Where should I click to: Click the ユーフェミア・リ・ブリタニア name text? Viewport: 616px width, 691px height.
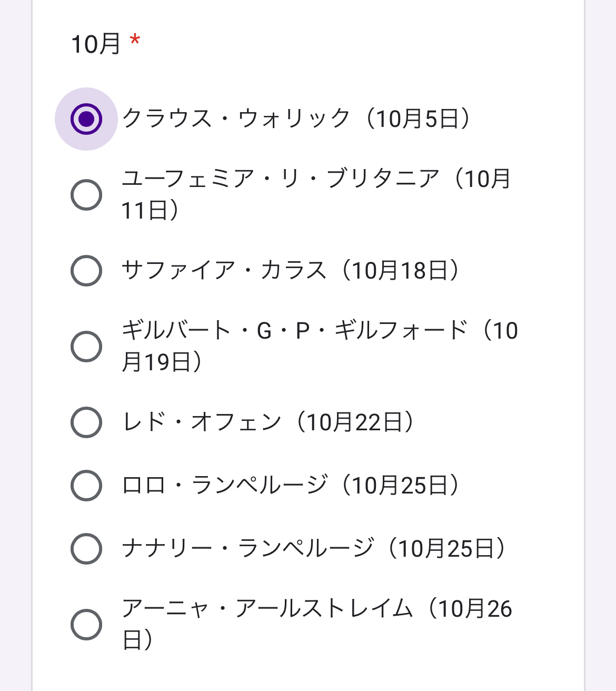280,179
